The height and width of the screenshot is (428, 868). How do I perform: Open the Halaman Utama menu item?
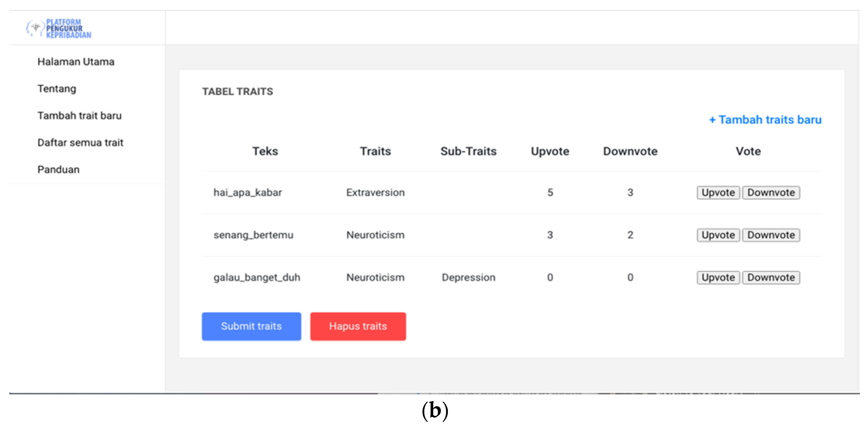point(76,62)
